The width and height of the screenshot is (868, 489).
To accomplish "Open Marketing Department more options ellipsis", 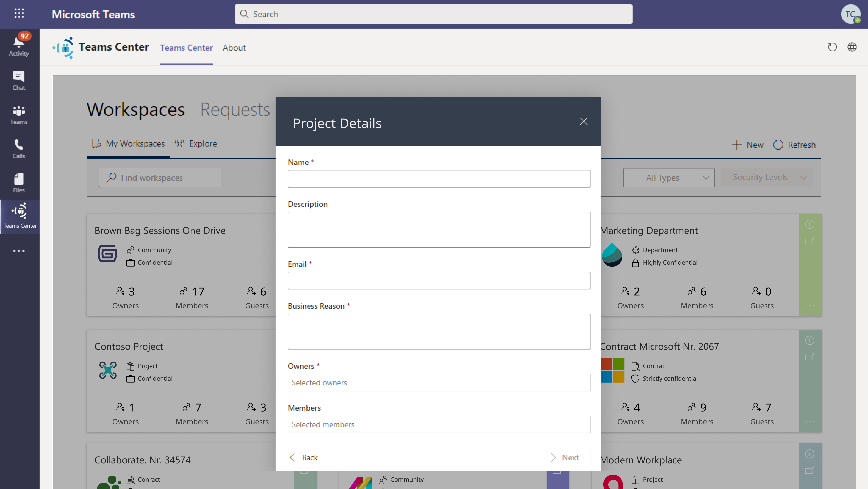I will [x=810, y=305].
